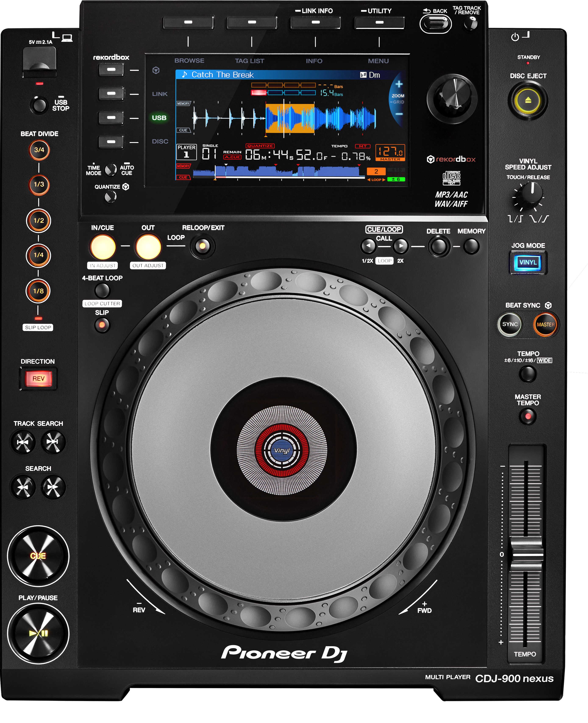The image size is (588, 723).
Task: Toggle the red REV direction button
Action: 38,378
